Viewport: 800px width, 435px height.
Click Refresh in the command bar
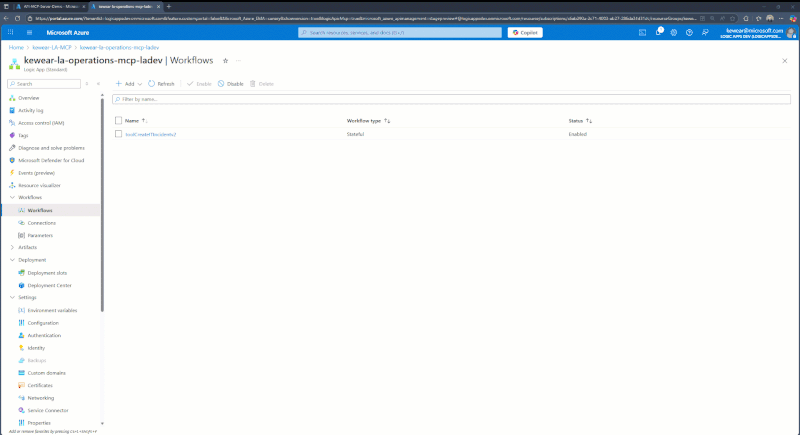pyautogui.click(x=161, y=84)
